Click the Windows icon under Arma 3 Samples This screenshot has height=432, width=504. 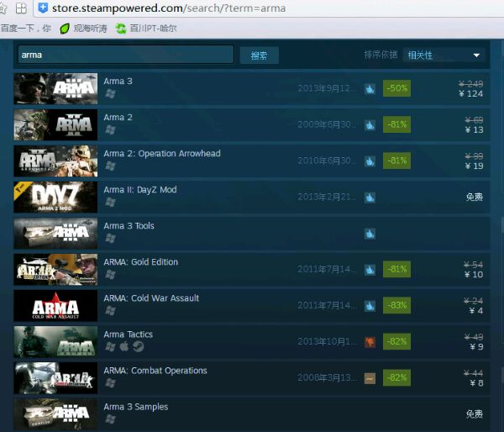(x=110, y=419)
